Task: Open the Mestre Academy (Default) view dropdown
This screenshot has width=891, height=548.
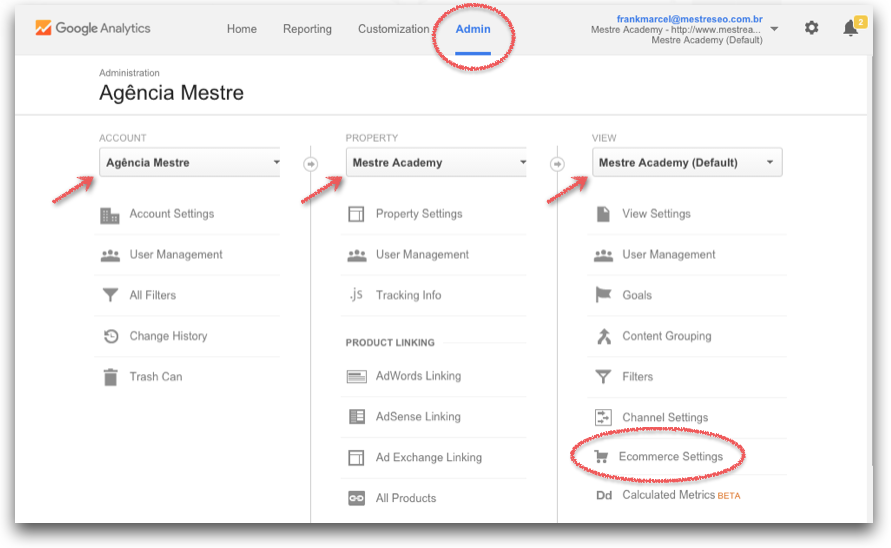Action: pyautogui.click(x=686, y=162)
